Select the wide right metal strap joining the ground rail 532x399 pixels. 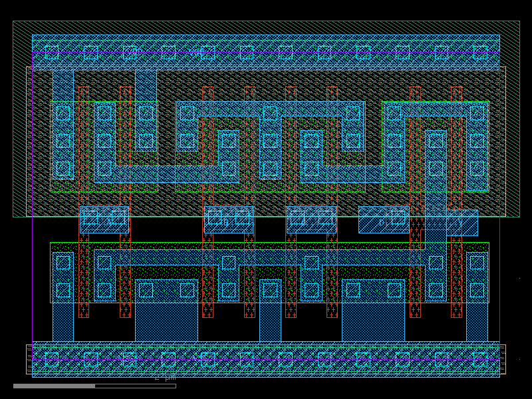(373, 311)
